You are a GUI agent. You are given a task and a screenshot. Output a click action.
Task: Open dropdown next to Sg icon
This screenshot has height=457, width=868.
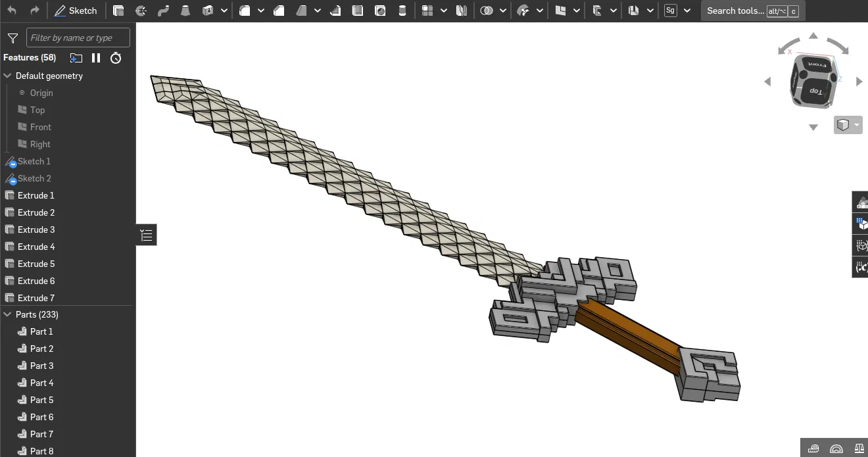coord(687,11)
